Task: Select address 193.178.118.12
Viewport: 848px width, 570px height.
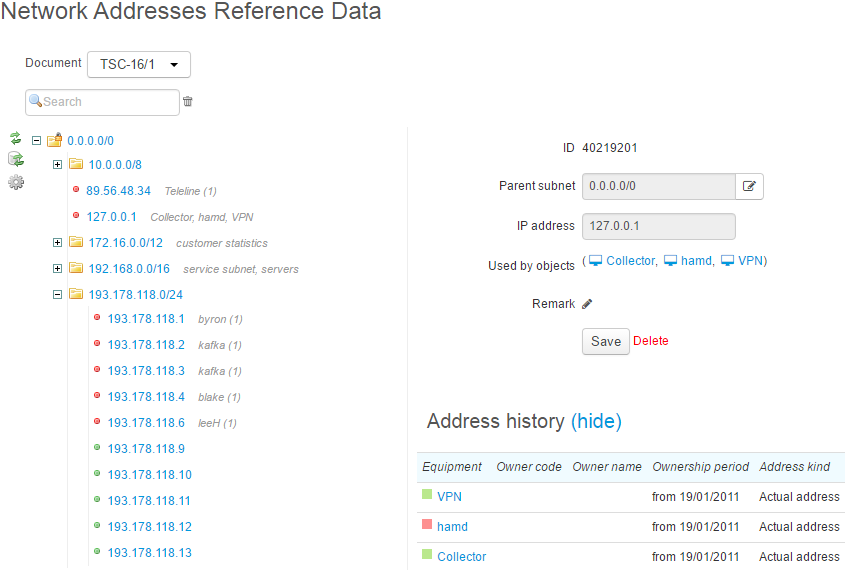Action: 150,526
